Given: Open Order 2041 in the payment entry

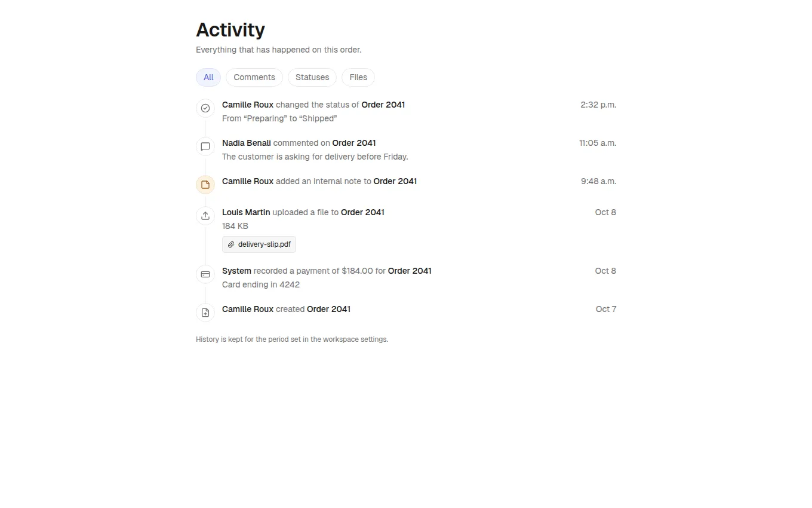Looking at the screenshot, I should point(410,271).
